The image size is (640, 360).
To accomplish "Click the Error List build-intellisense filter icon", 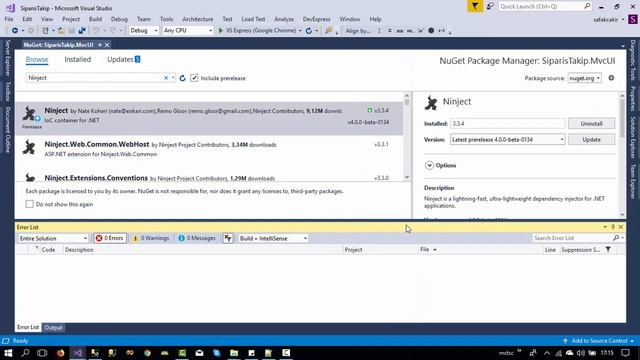I will [228, 238].
